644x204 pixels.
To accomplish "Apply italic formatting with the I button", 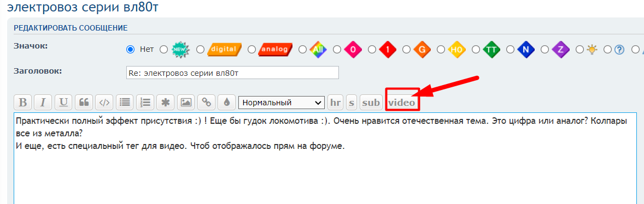I will tap(43, 103).
